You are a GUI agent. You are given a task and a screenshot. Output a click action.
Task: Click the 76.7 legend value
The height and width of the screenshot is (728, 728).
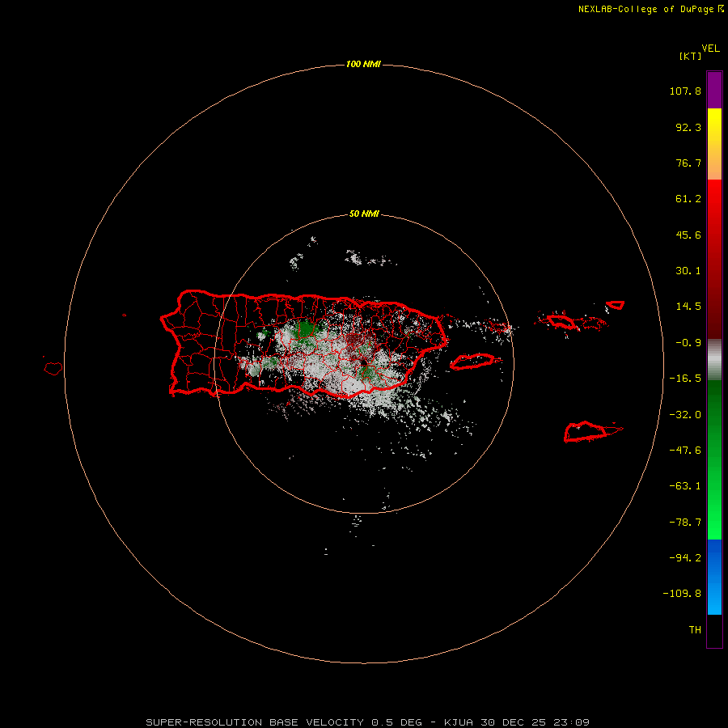688,163
